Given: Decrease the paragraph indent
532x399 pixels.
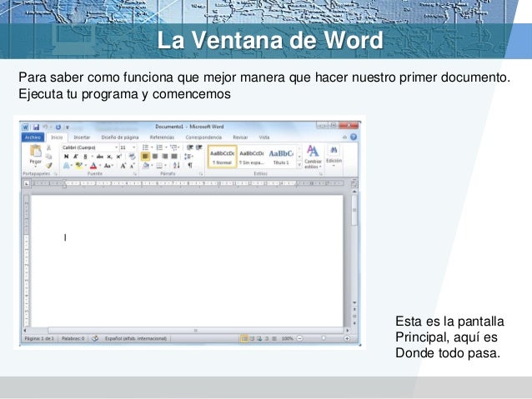Looking at the screenshot, I should [189, 147].
